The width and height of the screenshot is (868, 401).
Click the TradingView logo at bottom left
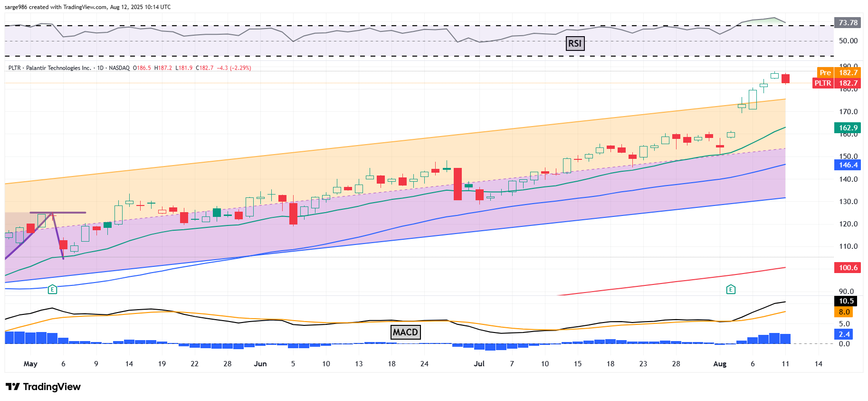tap(43, 387)
